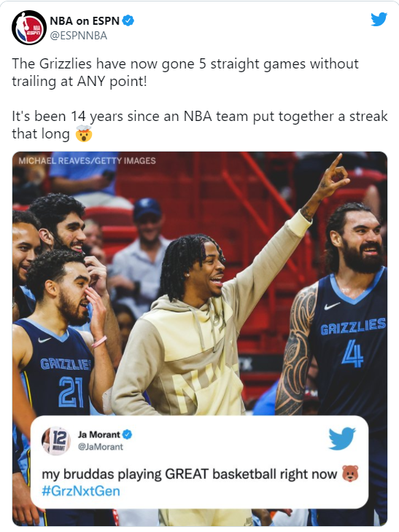Click the number 21 Grizzlies jersey
The image size is (399, 532).
(54, 369)
